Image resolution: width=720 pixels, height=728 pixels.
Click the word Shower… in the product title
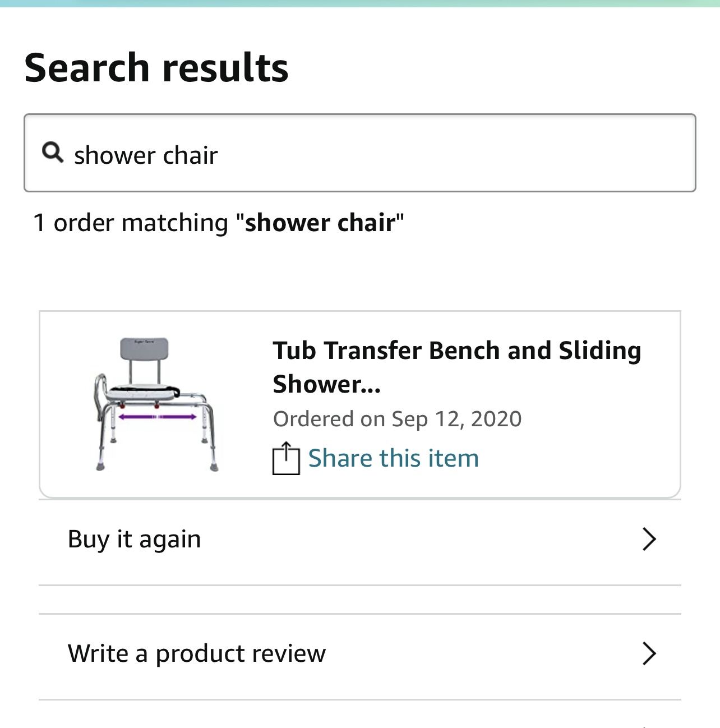point(326,384)
